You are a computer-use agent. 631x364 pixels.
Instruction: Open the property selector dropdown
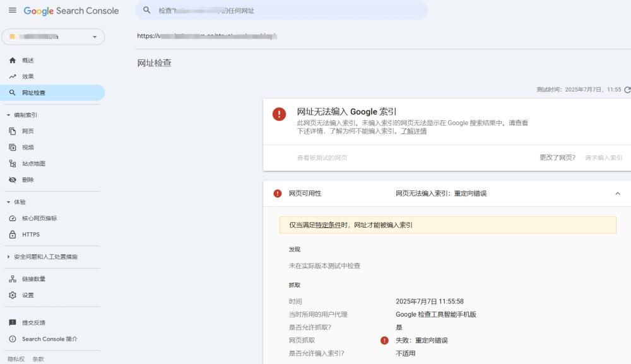click(x=53, y=37)
